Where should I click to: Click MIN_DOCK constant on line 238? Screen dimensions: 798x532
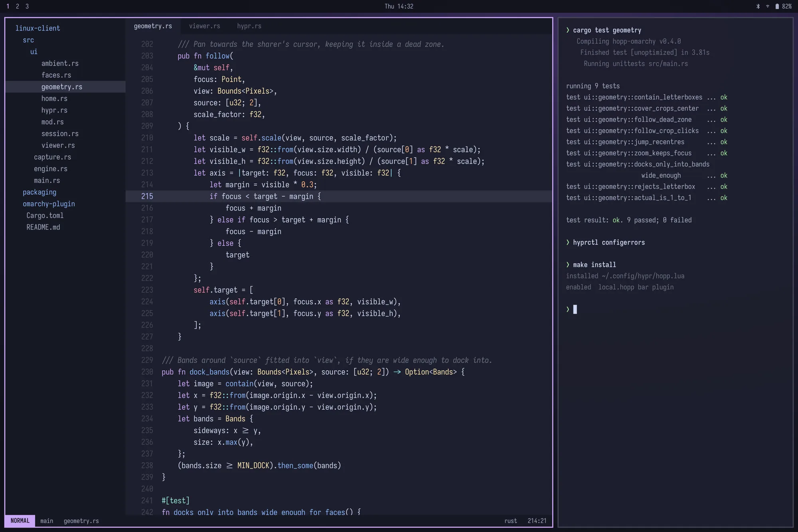pyautogui.click(x=253, y=465)
